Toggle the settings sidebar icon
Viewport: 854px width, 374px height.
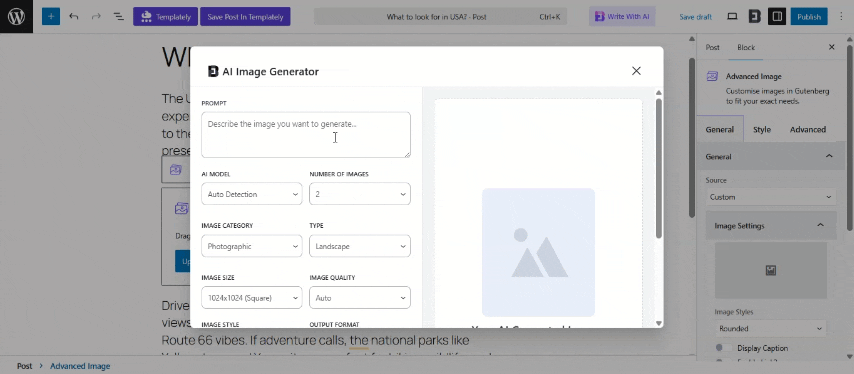pyautogui.click(x=777, y=16)
